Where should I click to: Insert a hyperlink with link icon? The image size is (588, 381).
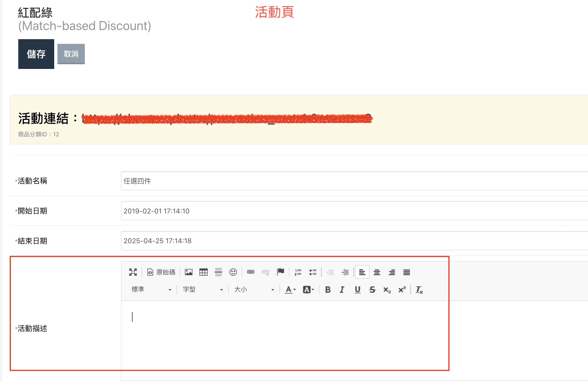click(250, 272)
